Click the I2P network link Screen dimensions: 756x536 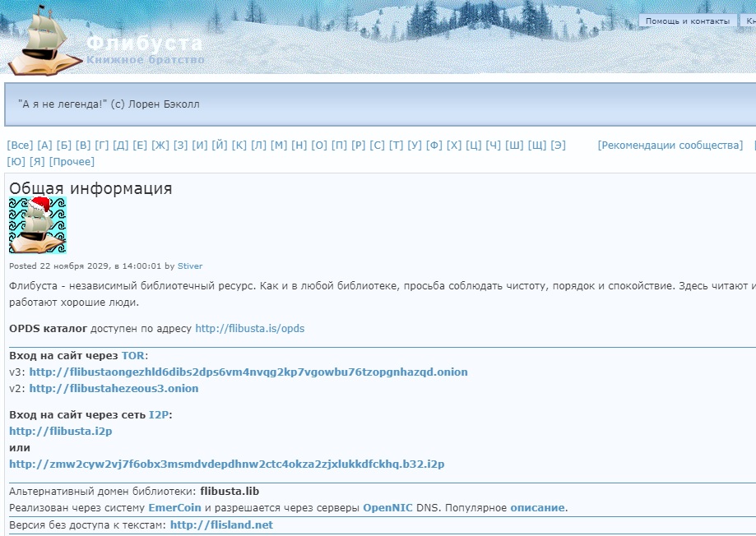coord(159,415)
